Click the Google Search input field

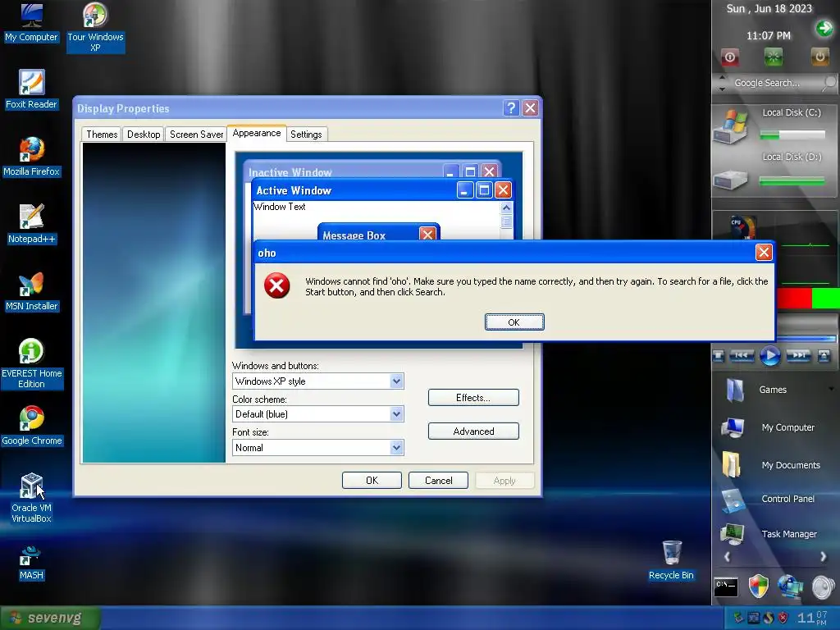pos(774,83)
